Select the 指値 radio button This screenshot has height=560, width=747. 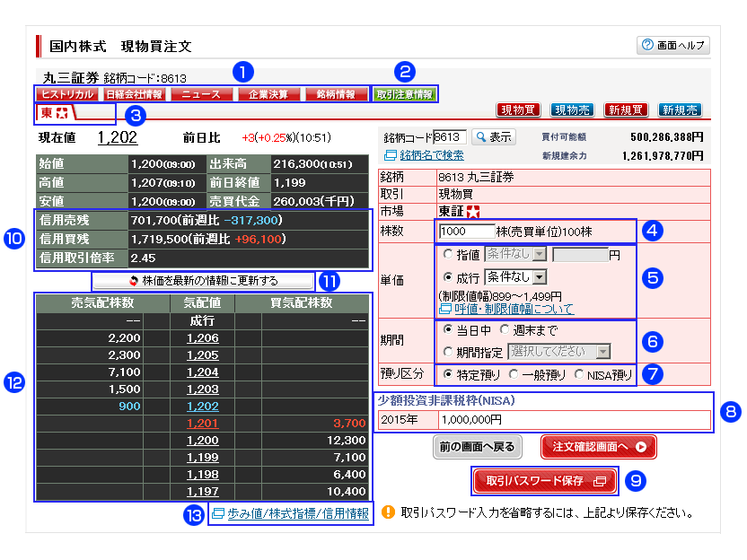[448, 254]
